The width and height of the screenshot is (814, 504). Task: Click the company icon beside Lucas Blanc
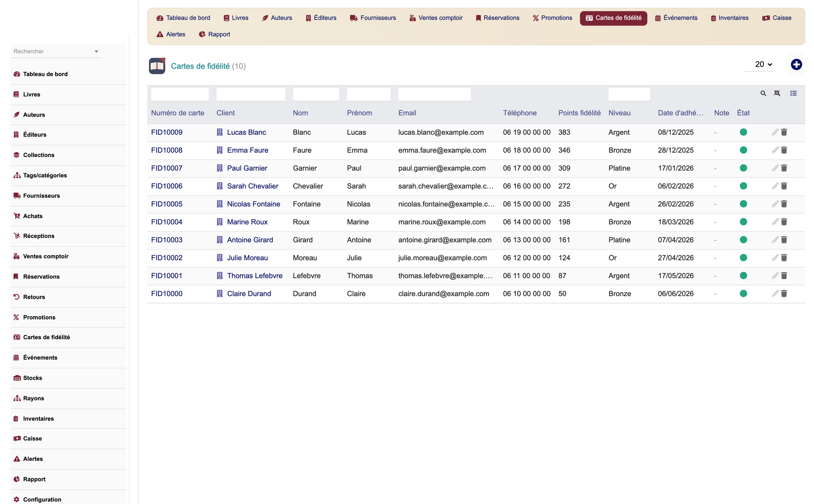220,132
